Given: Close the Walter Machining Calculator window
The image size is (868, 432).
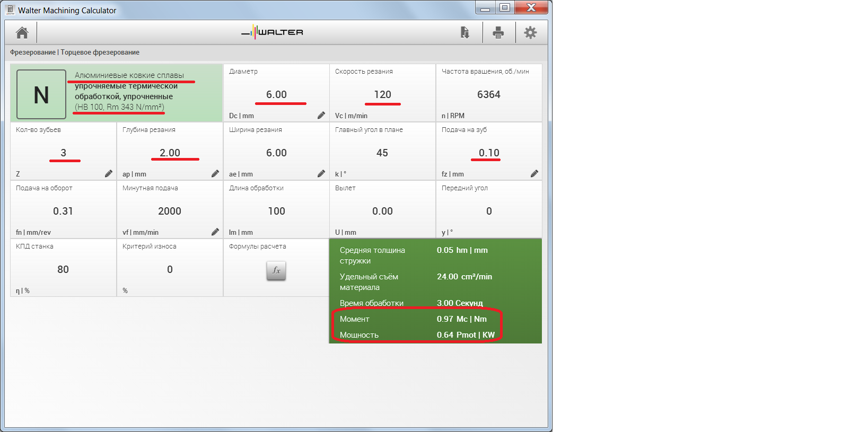Looking at the screenshot, I should pos(531,8).
